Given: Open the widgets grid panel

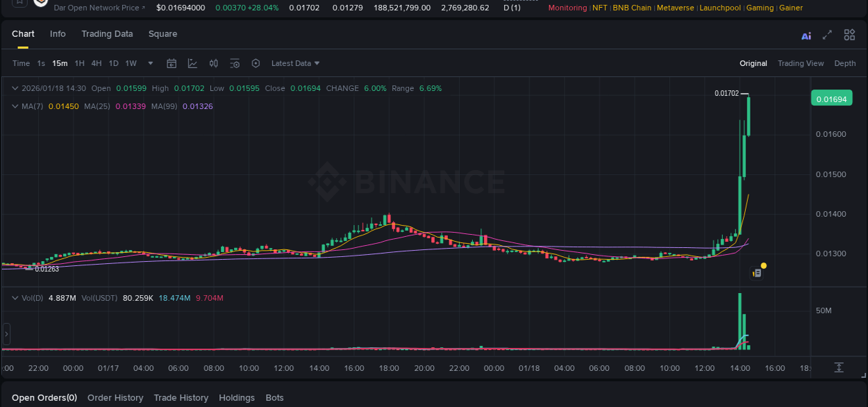Looking at the screenshot, I should (x=849, y=35).
